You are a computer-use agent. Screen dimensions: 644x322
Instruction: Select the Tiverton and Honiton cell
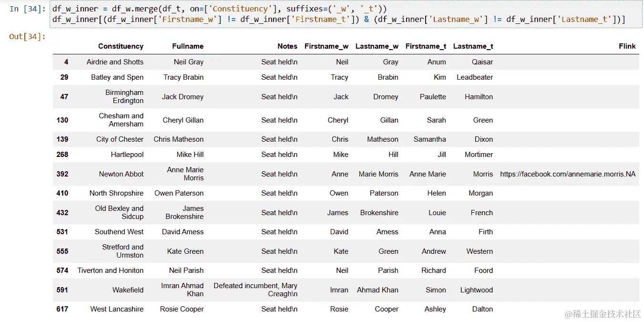[x=111, y=270]
